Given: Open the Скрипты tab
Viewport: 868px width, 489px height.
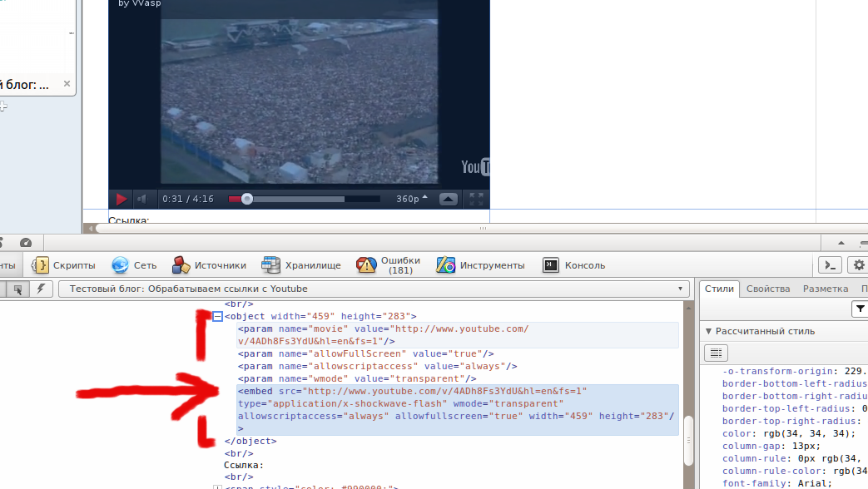Looking at the screenshot, I should 63,265.
